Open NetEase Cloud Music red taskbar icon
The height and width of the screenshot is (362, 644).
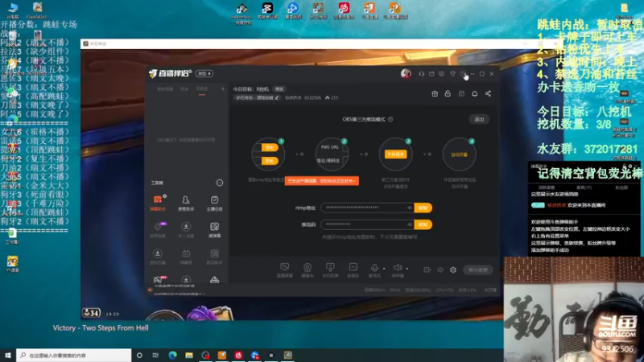(x=238, y=355)
